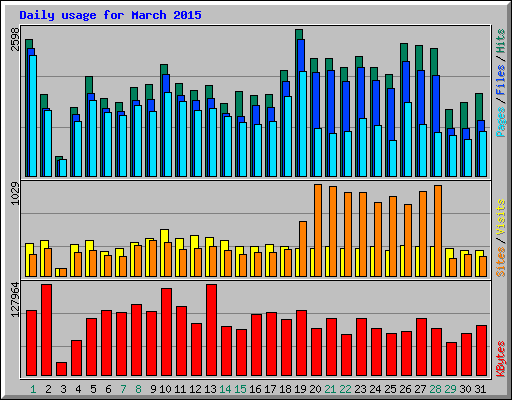
Task: Select green day label "8" on x-axis
Action: (x=138, y=389)
